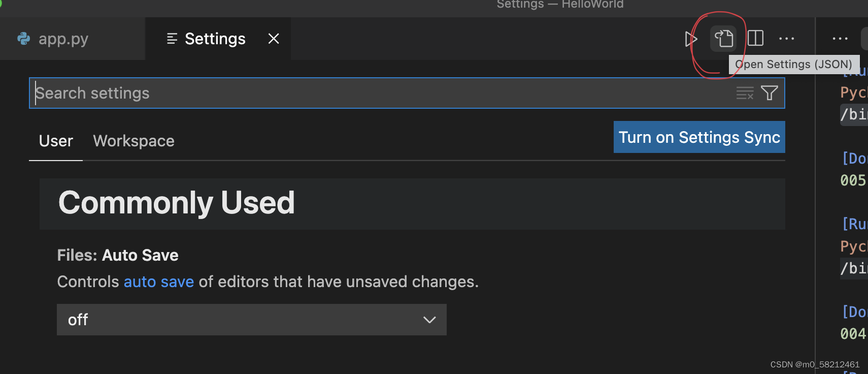The width and height of the screenshot is (868, 374).
Task: Open the editor More Actions ellipsis
Action: point(787,38)
